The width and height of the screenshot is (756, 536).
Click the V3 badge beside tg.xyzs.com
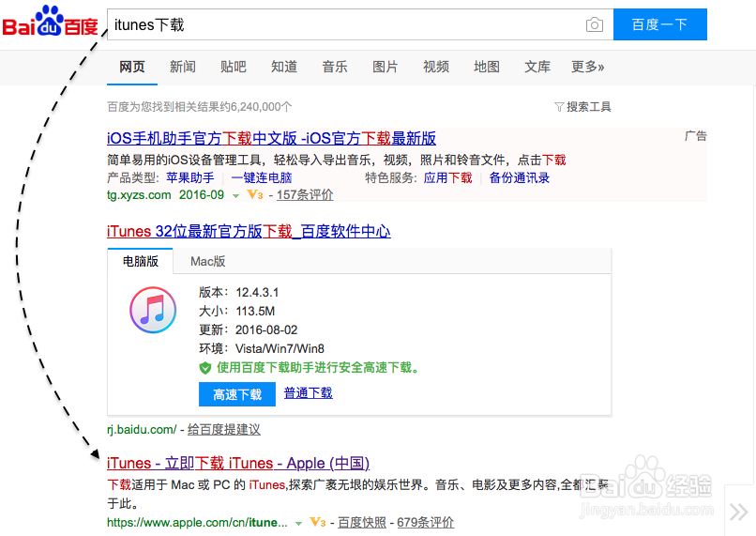(254, 195)
